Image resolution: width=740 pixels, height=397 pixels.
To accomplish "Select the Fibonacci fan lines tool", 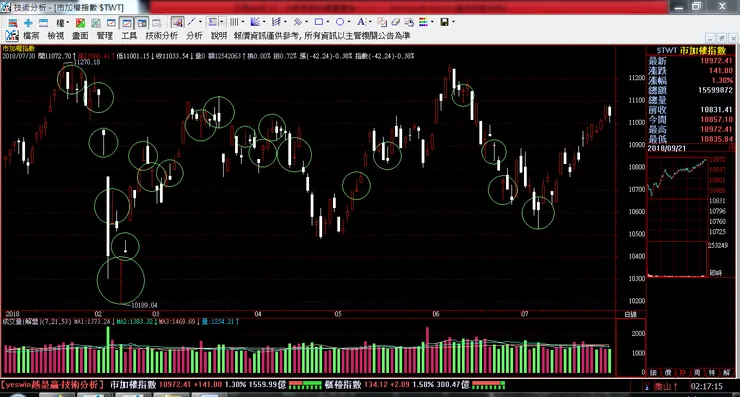I will [x=255, y=22].
